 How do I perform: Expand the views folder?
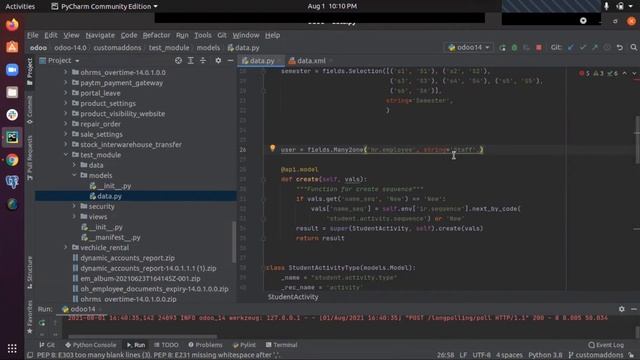(74, 217)
